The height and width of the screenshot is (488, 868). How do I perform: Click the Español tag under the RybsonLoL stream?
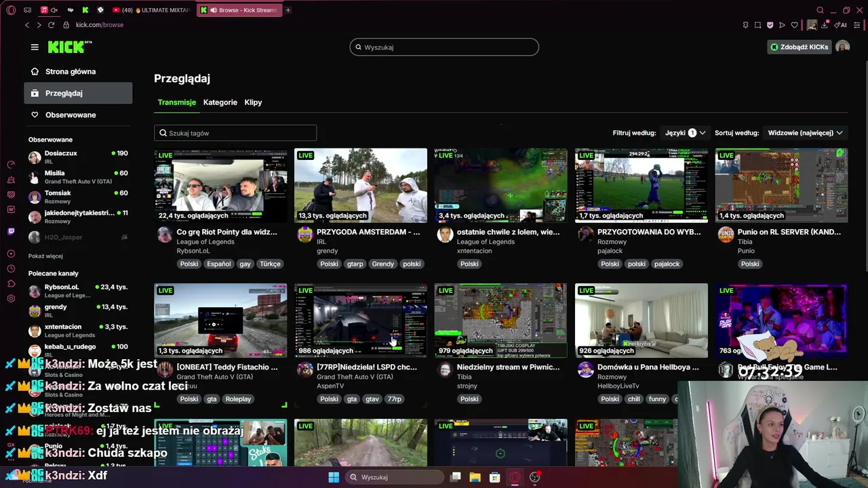pos(219,264)
